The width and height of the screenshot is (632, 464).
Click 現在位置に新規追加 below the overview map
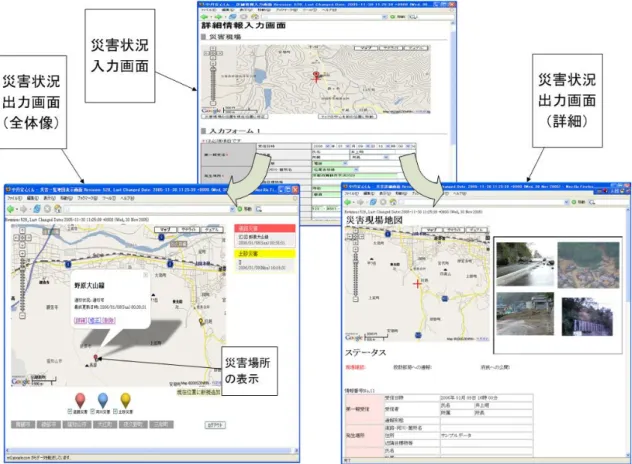(x=199, y=392)
